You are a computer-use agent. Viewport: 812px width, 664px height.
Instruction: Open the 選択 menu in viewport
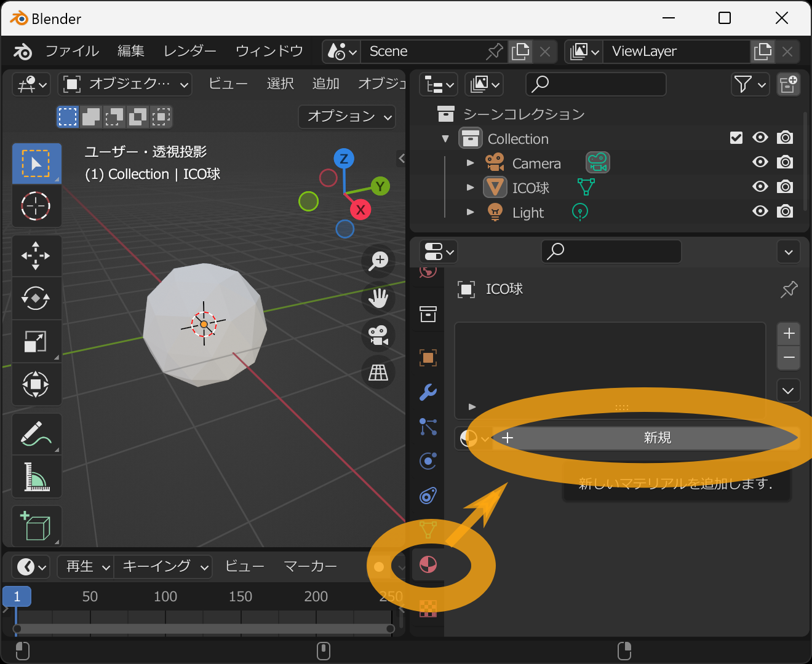click(x=281, y=84)
